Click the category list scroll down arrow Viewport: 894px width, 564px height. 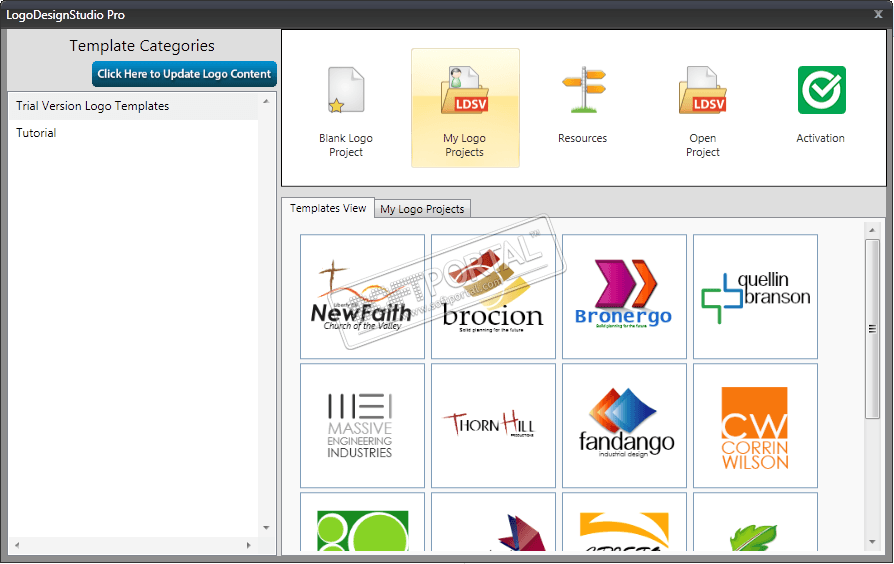[266, 528]
